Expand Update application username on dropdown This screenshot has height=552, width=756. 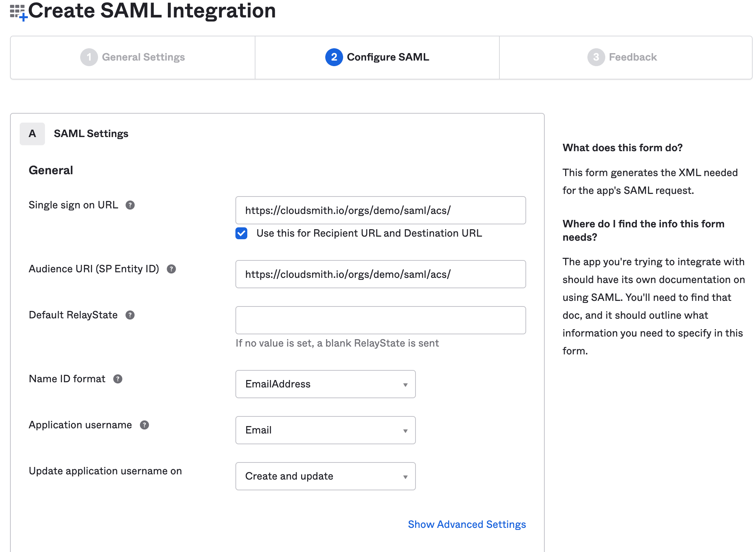(325, 476)
